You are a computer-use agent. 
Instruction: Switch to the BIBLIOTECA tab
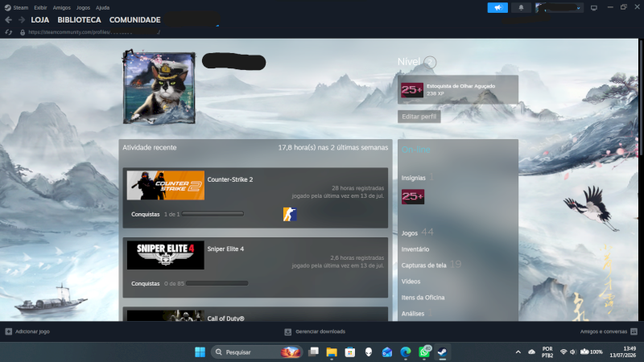[x=79, y=19]
